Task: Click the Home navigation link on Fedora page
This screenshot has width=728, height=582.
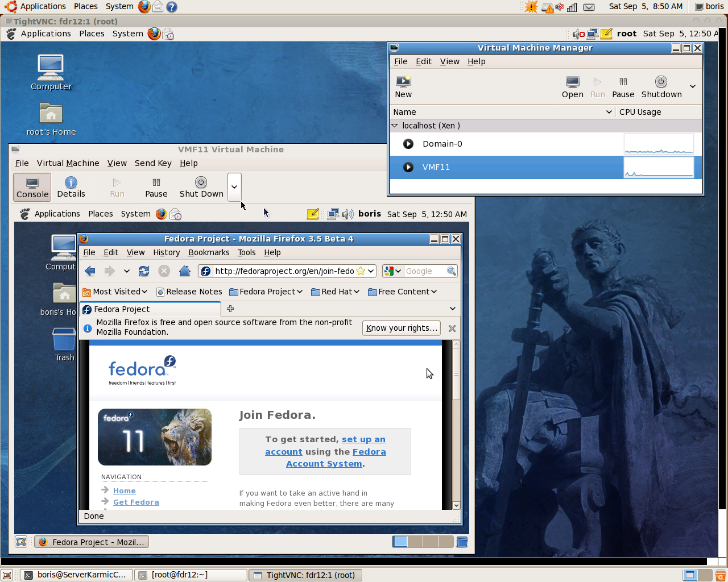Action: click(125, 491)
